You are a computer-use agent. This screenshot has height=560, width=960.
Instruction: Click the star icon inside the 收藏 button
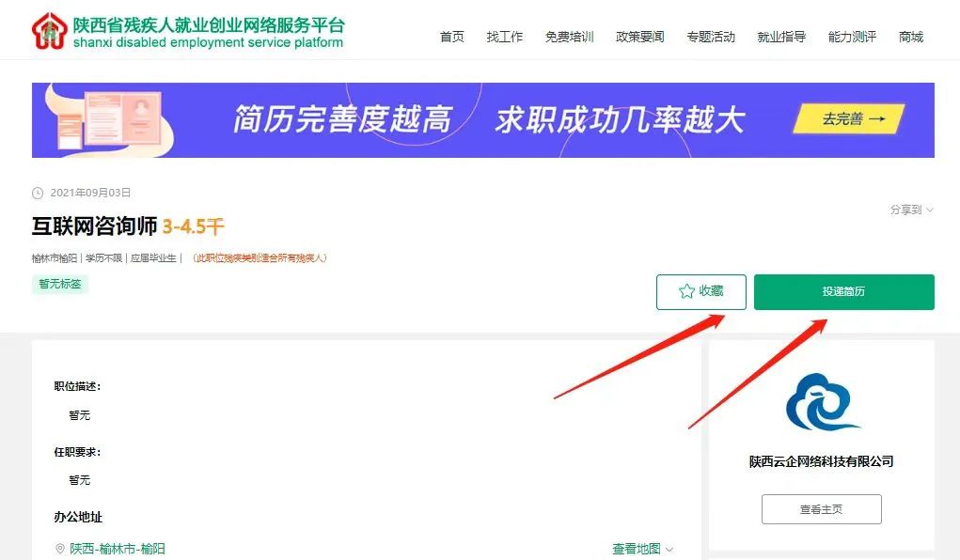[685, 291]
